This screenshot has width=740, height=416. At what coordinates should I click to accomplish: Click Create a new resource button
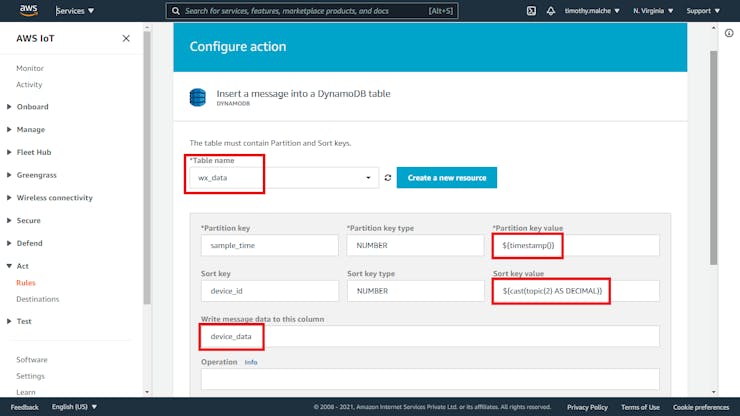(x=446, y=178)
